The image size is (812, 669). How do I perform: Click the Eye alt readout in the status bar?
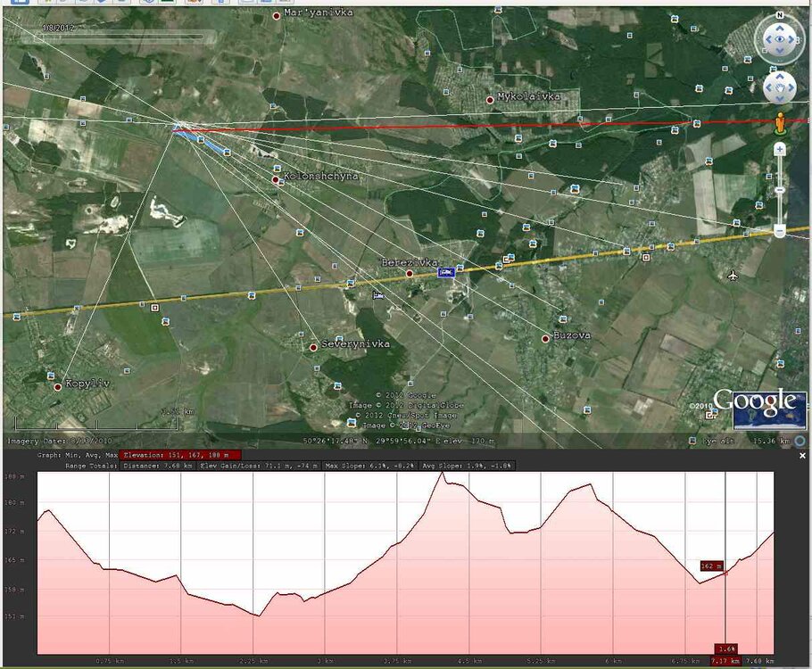pos(746,442)
